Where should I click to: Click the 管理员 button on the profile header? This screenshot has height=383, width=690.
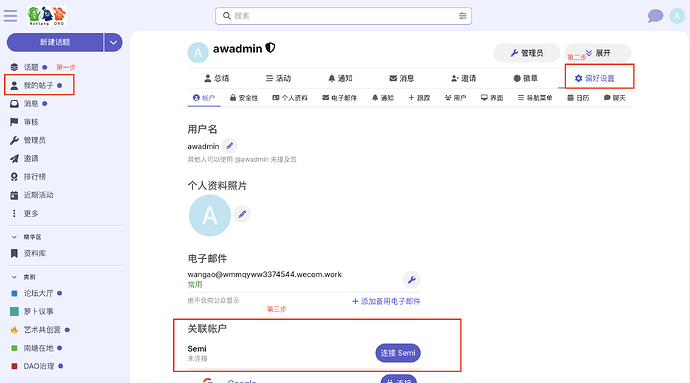(x=527, y=53)
